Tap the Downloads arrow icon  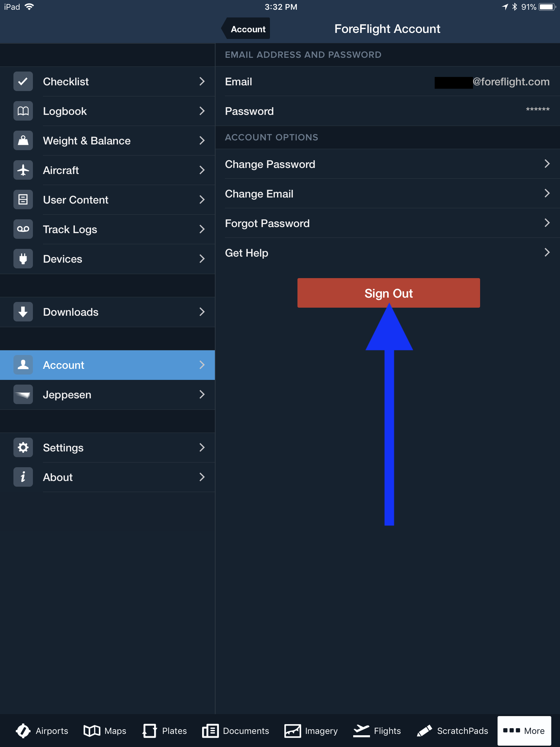(x=22, y=312)
